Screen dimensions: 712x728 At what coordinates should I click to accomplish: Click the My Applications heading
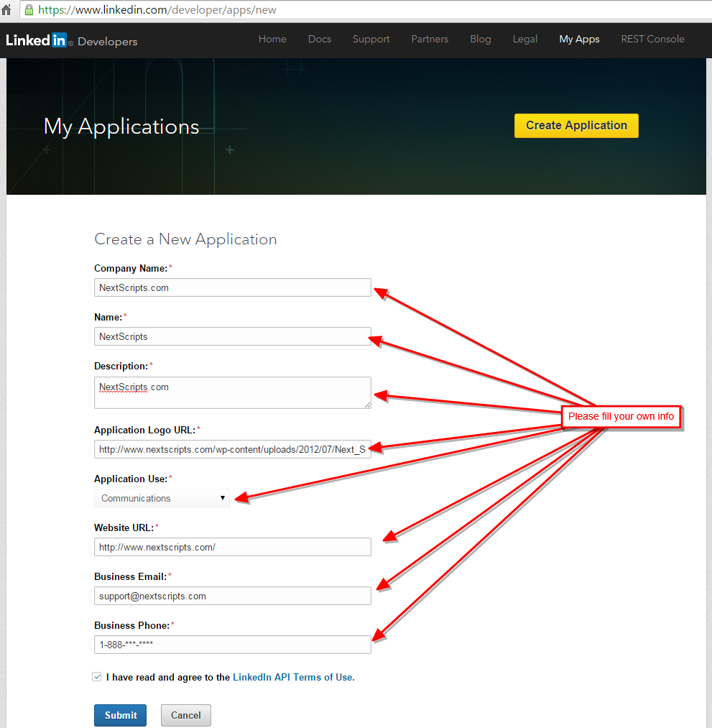(121, 126)
